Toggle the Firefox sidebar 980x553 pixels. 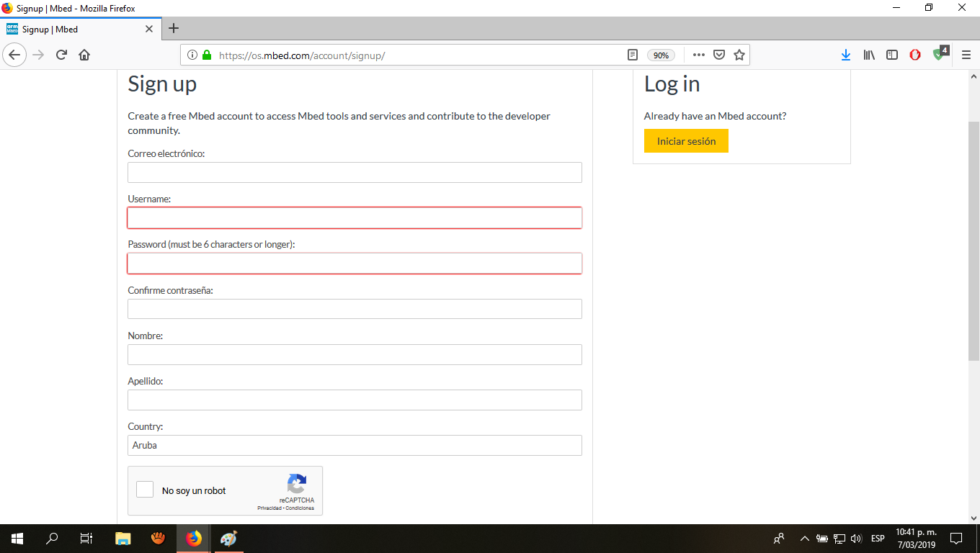(892, 55)
